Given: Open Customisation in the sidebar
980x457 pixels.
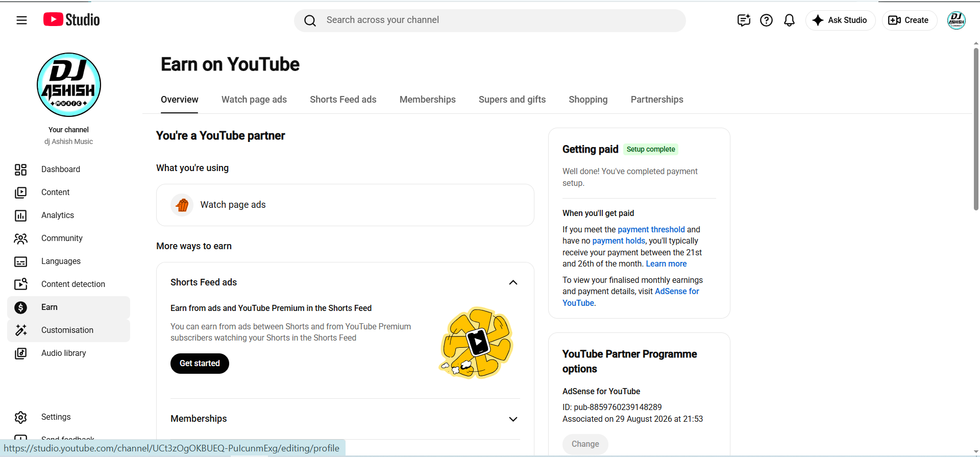Looking at the screenshot, I should coord(68,330).
